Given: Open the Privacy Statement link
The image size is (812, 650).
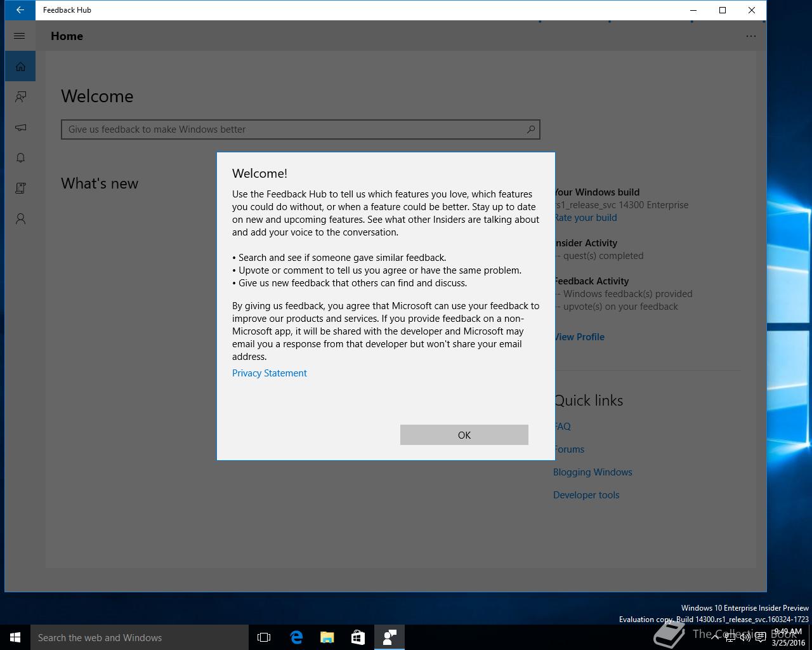Looking at the screenshot, I should (x=269, y=373).
